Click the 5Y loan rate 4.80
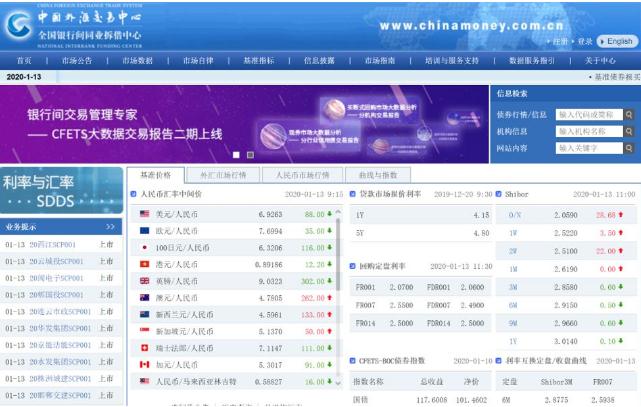The height and width of the screenshot is (407, 641). [x=481, y=233]
